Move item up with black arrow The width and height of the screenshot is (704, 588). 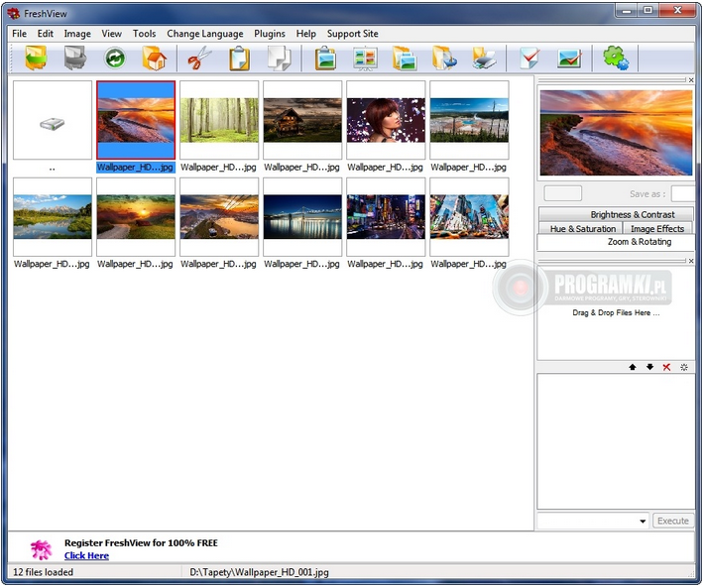(x=633, y=367)
